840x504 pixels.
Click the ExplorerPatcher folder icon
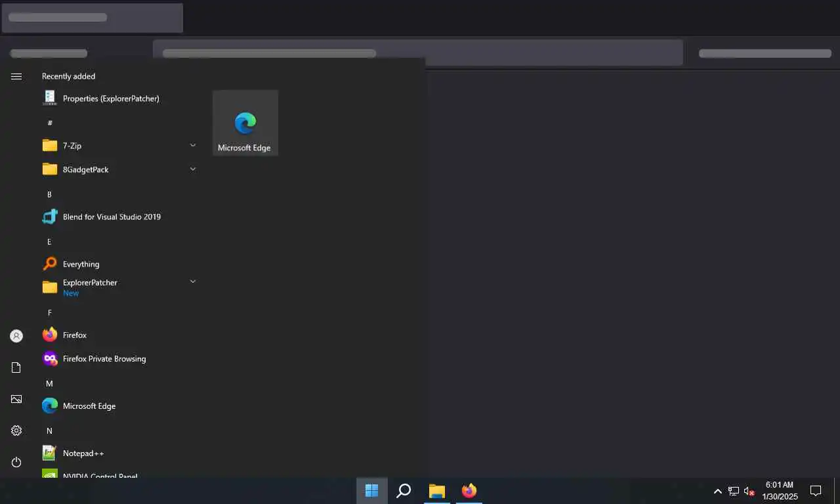(50, 287)
